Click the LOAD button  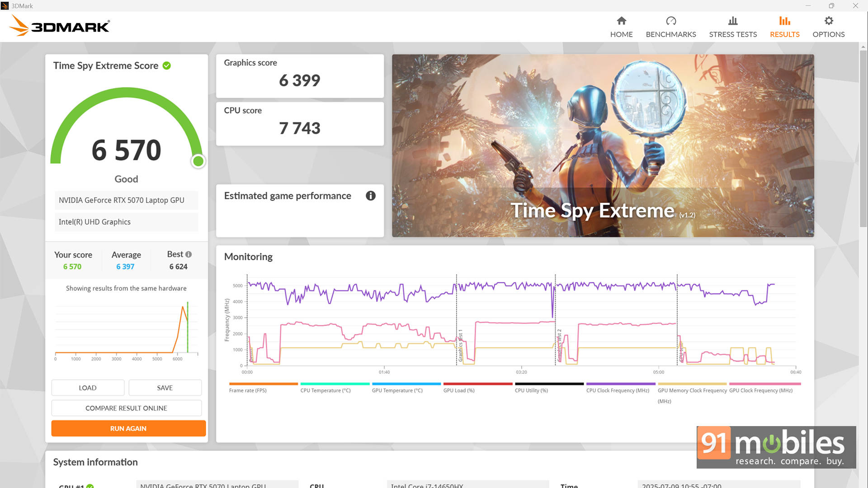[x=88, y=388]
